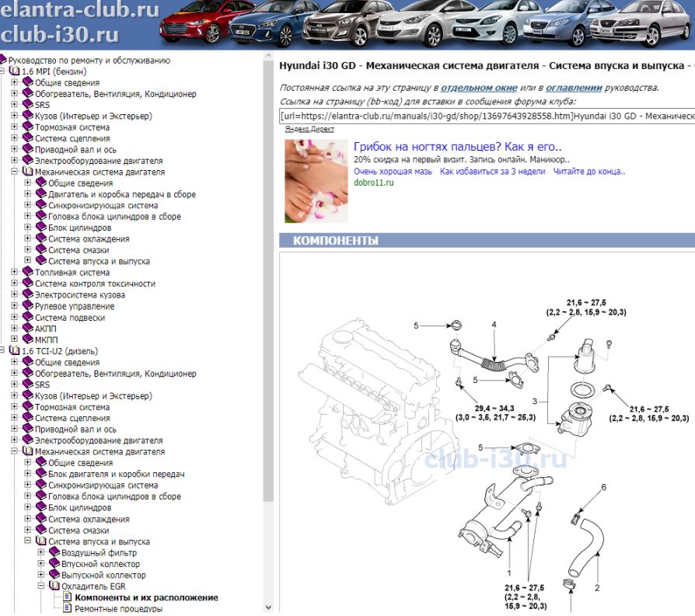Click the sidebar scrollbar down arrow
The width and height of the screenshot is (695, 616).
tap(269, 607)
